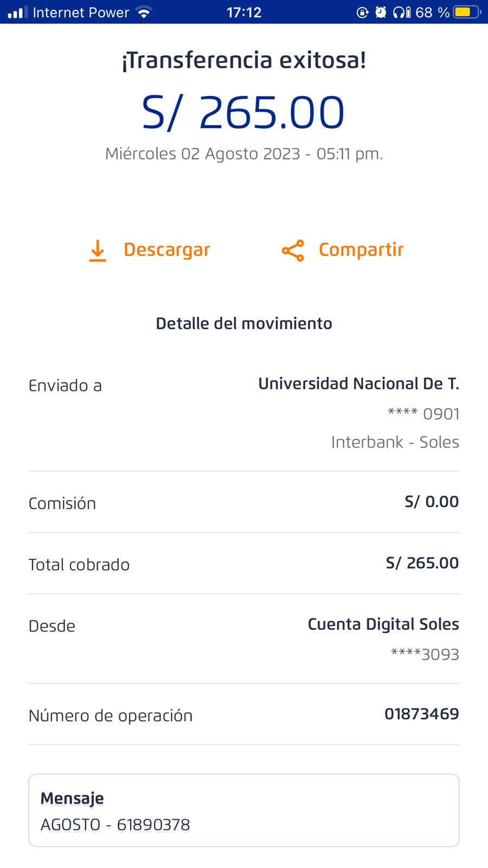Tap the Descargar download arrow icon

click(x=98, y=251)
